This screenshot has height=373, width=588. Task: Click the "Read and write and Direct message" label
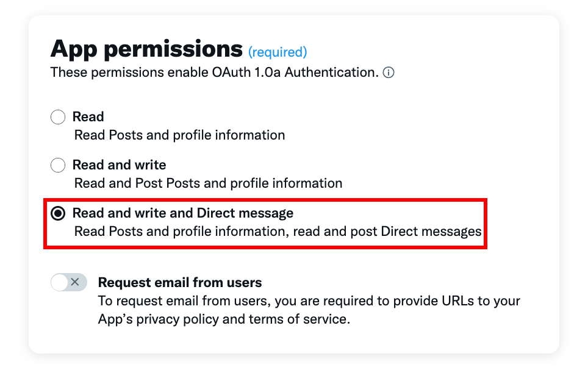pyautogui.click(x=183, y=213)
